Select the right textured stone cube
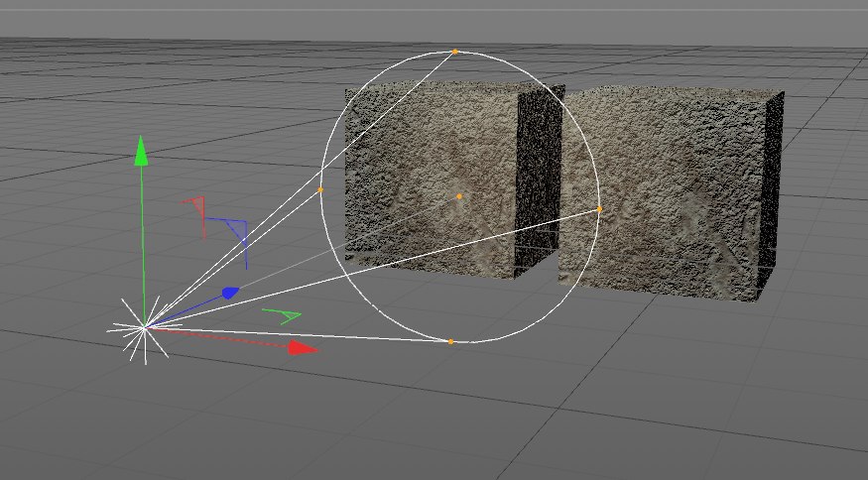 (670, 193)
